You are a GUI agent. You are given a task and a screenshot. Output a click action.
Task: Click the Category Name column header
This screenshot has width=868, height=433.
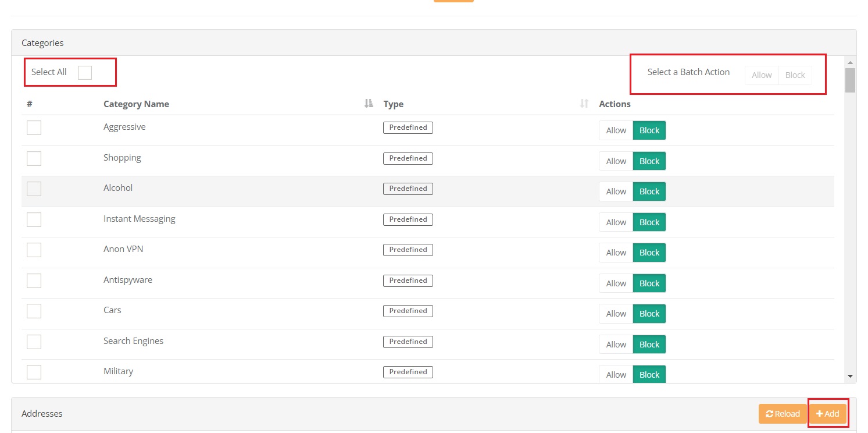pyautogui.click(x=136, y=104)
